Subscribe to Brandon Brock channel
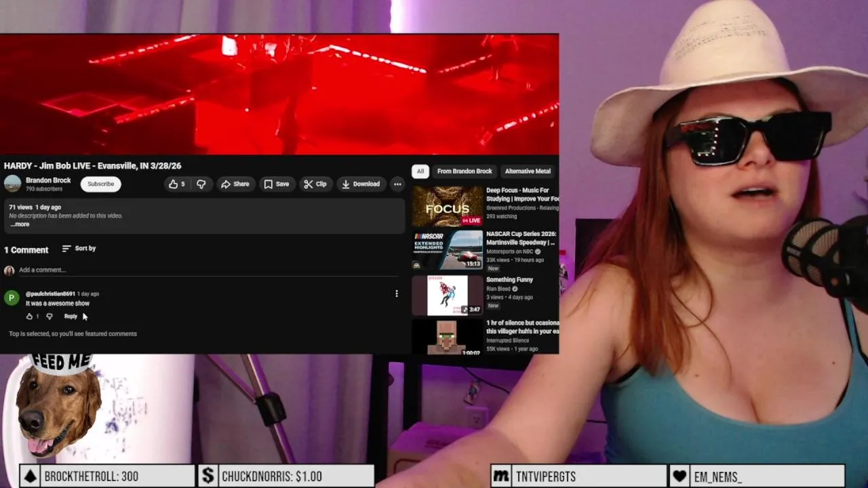The height and width of the screenshot is (488, 868). coord(100,184)
